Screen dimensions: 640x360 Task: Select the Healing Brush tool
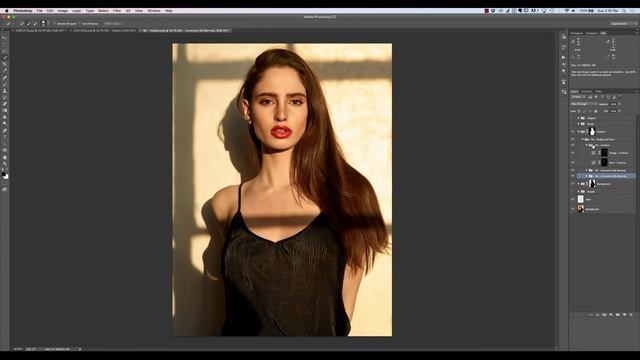pyautogui.click(x=5, y=77)
